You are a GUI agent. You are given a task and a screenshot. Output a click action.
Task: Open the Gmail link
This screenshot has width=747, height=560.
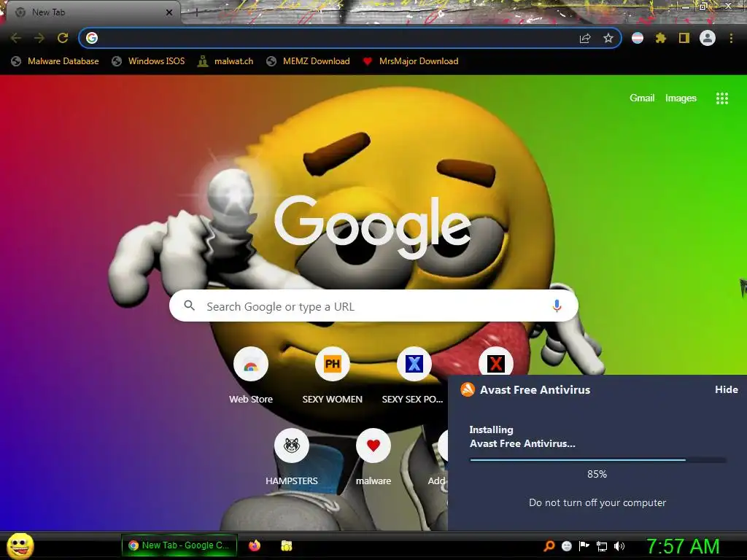642,98
